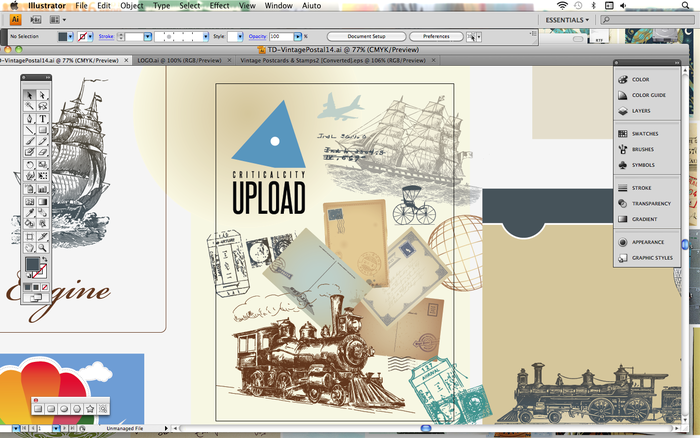This screenshot has height=438, width=700.
Task: Open brush definition dropdown
Action: click(205, 37)
